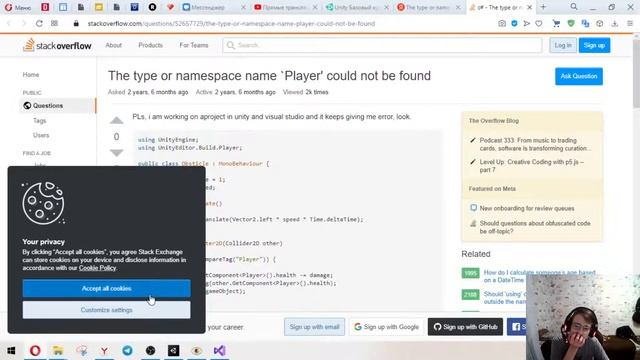The image size is (640, 360).
Task: Accept all cookies
Action: (x=107, y=289)
